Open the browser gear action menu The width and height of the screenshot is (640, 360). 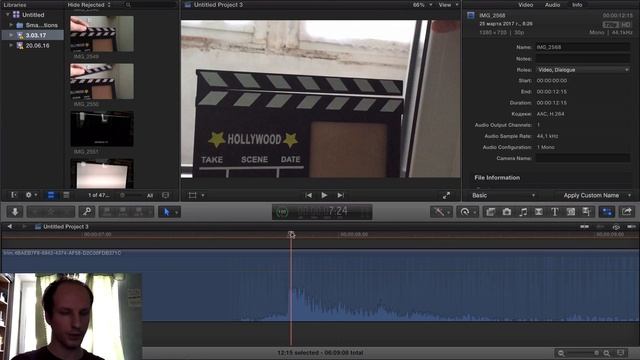pos(31,195)
